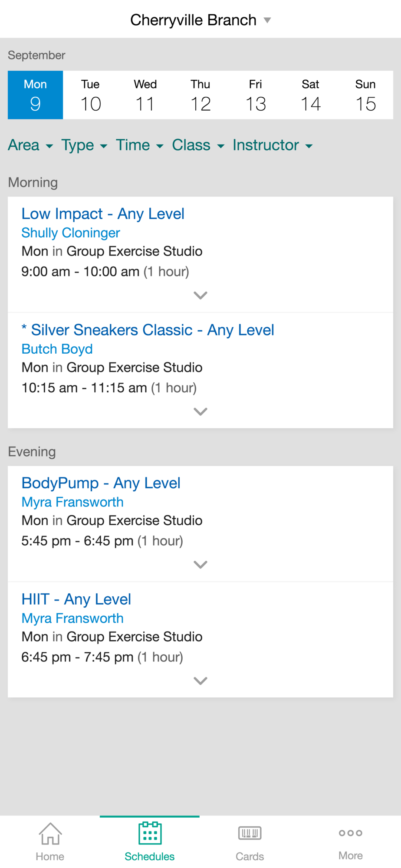Open the Instructor filter dropdown
This screenshot has height=868, width=401.
pos(273,145)
